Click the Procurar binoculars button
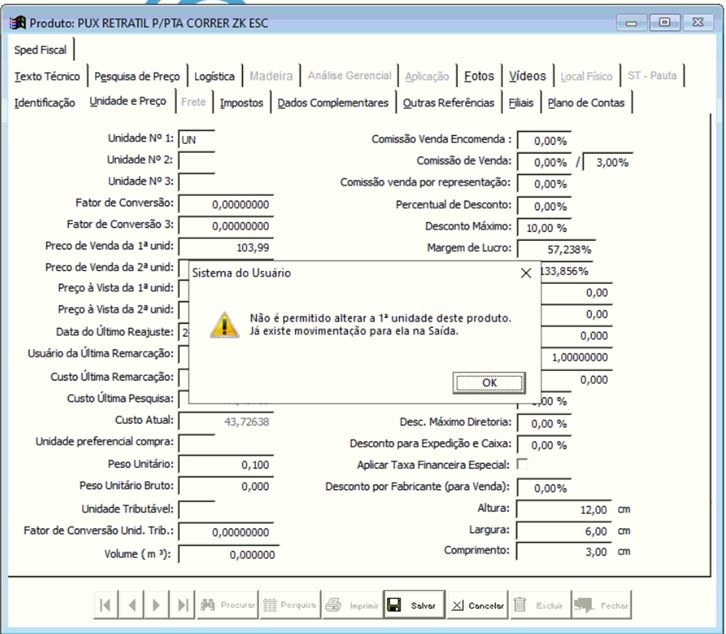Screen dimensions: 726x634 [228, 605]
